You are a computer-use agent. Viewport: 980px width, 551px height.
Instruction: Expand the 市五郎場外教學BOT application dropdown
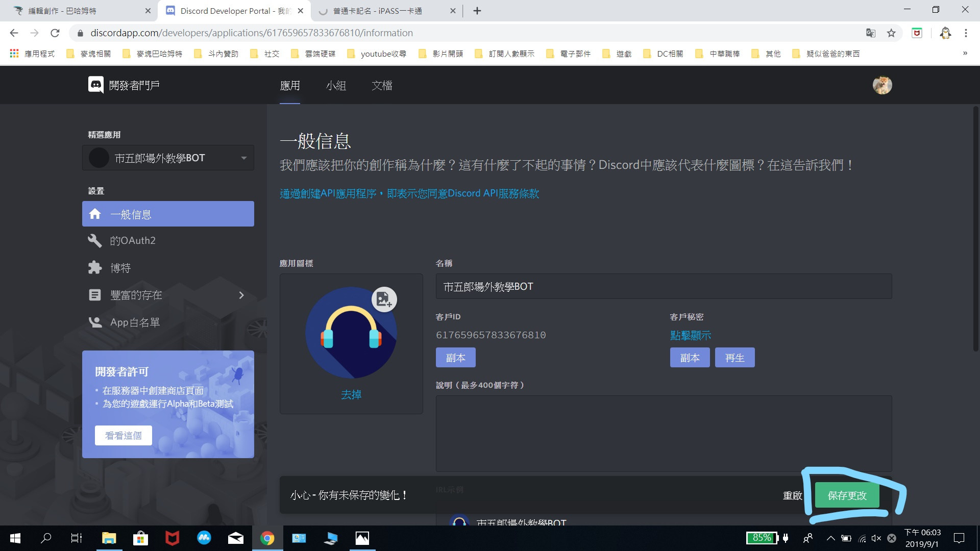(x=168, y=158)
